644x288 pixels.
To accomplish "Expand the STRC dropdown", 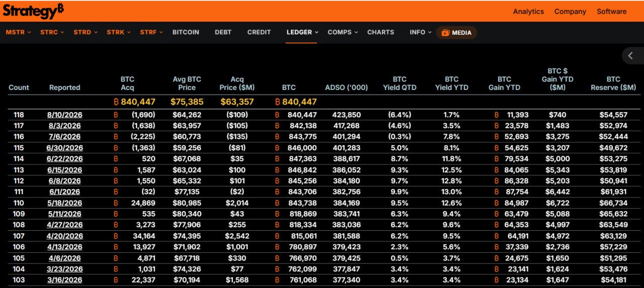I will coord(52,32).
